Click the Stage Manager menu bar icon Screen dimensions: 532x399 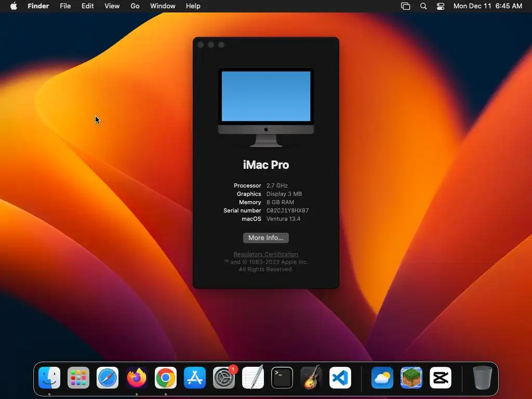(405, 6)
